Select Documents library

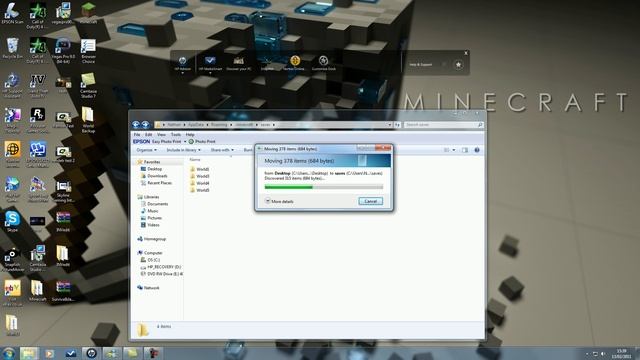coord(158,204)
